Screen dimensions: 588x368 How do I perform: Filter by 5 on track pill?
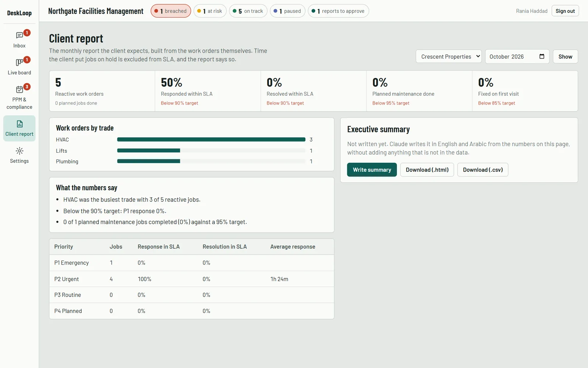pyautogui.click(x=248, y=11)
